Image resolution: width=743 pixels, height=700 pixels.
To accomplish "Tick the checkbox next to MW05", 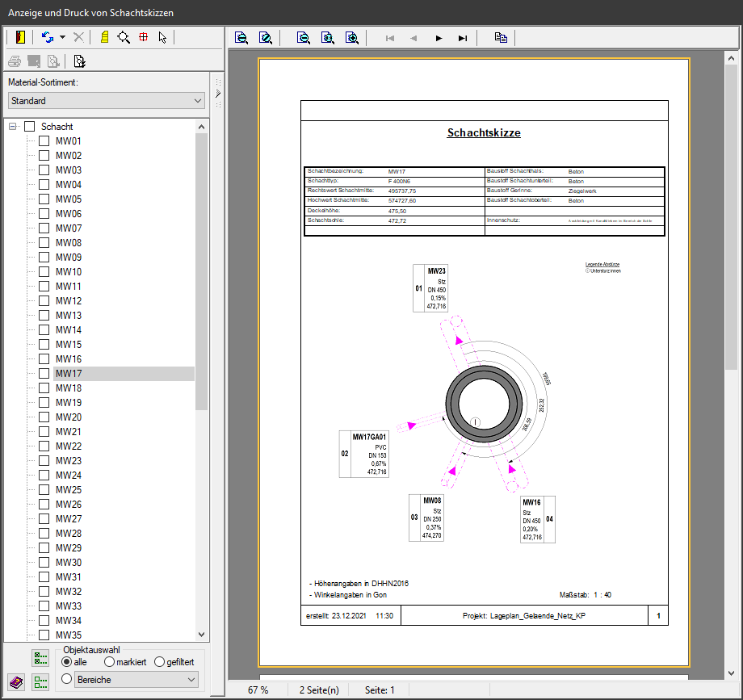I will pos(44,199).
